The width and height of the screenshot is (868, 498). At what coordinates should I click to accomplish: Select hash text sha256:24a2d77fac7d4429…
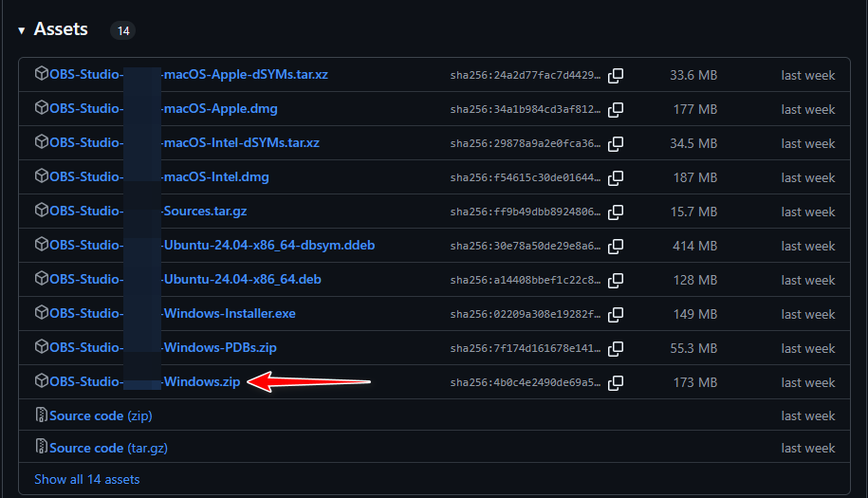(x=526, y=75)
